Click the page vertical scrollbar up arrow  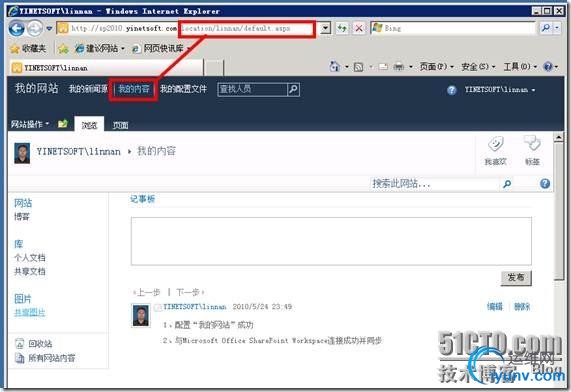coord(558,137)
